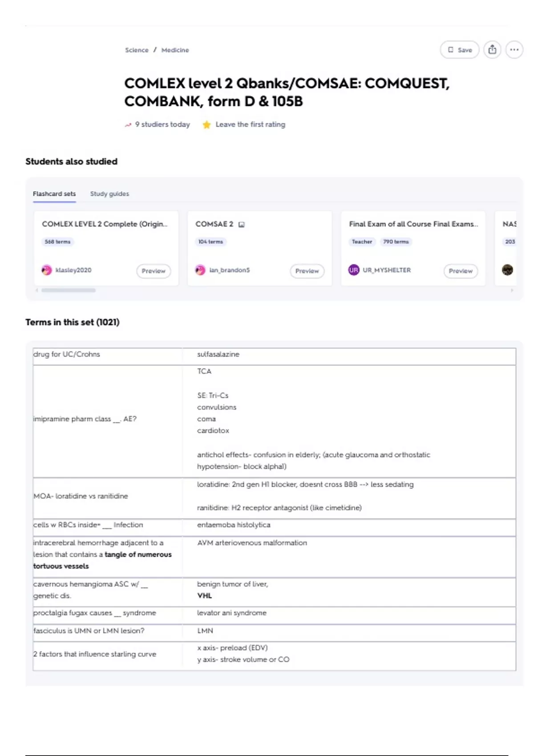The height and width of the screenshot is (756, 534).
Task: Preview the Final Exam of all Course set
Action: coord(461,271)
